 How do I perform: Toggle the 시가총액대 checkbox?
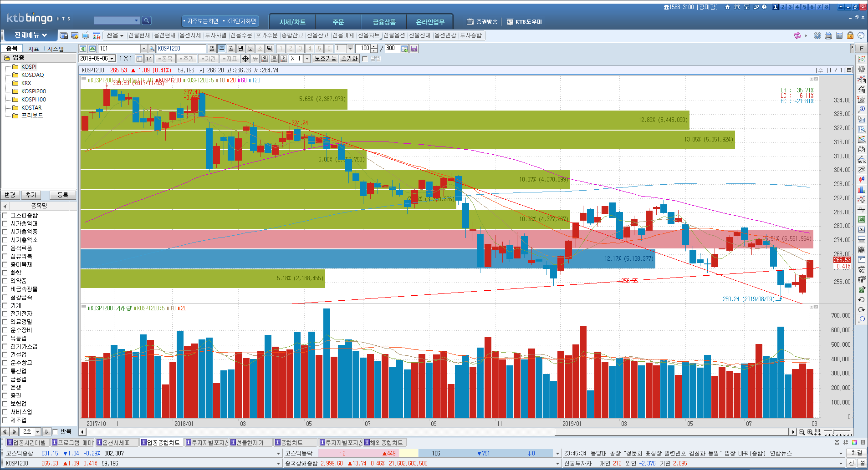click(x=5, y=223)
